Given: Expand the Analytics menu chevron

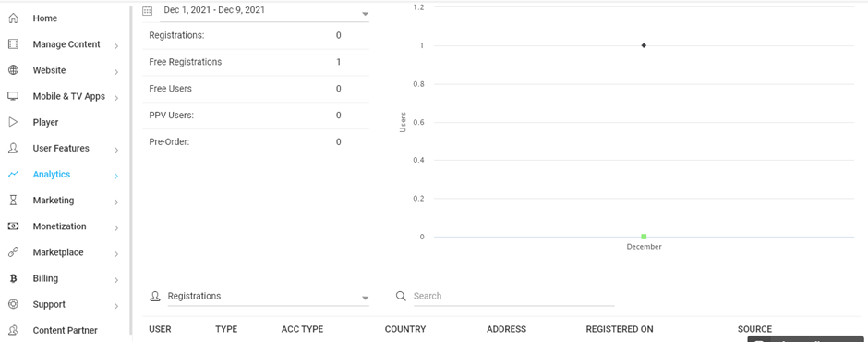Looking at the screenshot, I should tap(116, 177).
